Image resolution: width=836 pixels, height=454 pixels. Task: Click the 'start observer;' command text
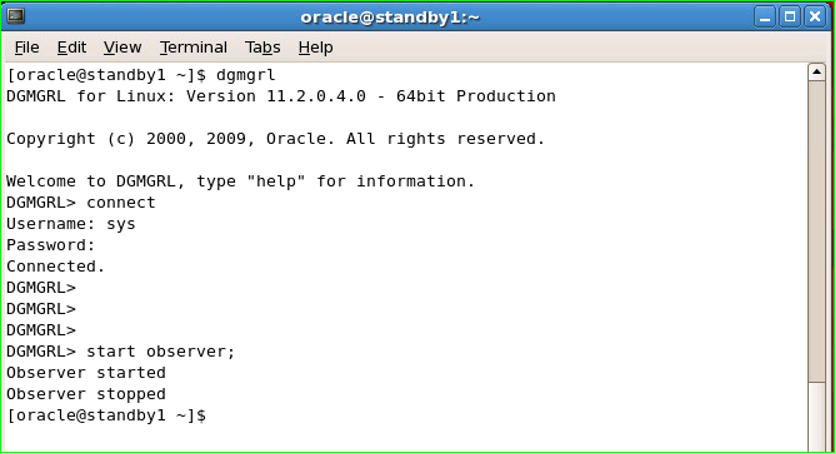(x=160, y=352)
